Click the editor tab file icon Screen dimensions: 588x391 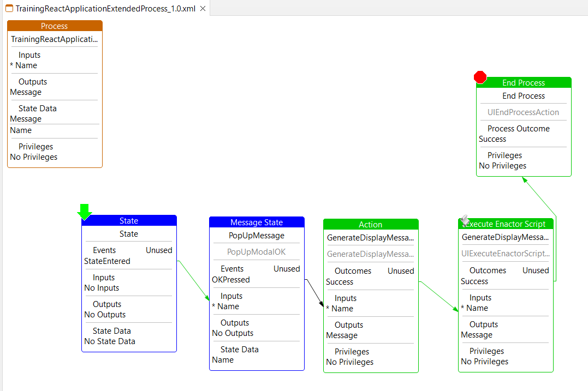click(9, 8)
